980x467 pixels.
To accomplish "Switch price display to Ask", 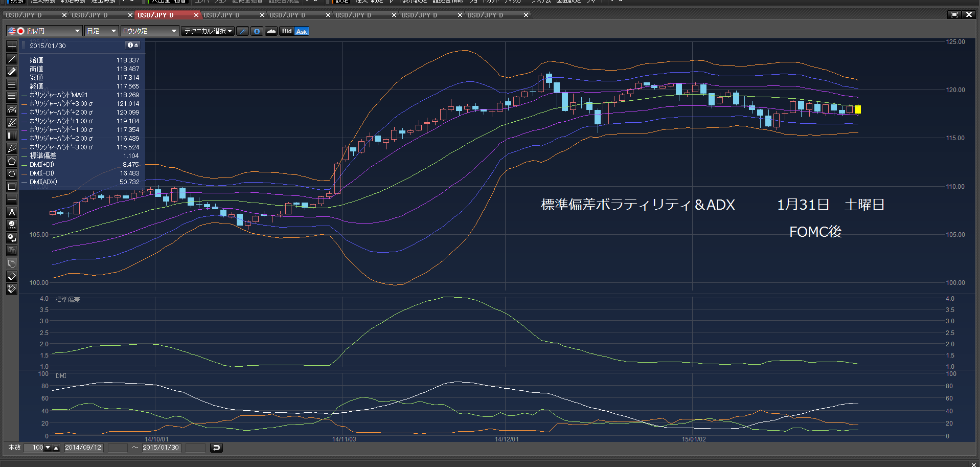I will pyautogui.click(x=302, y=31).
